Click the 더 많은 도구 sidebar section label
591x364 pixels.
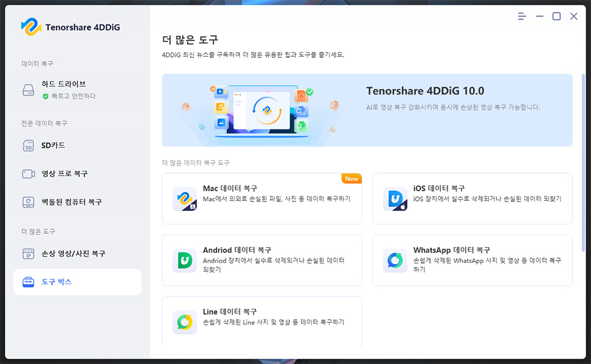[x=38, y=232]
